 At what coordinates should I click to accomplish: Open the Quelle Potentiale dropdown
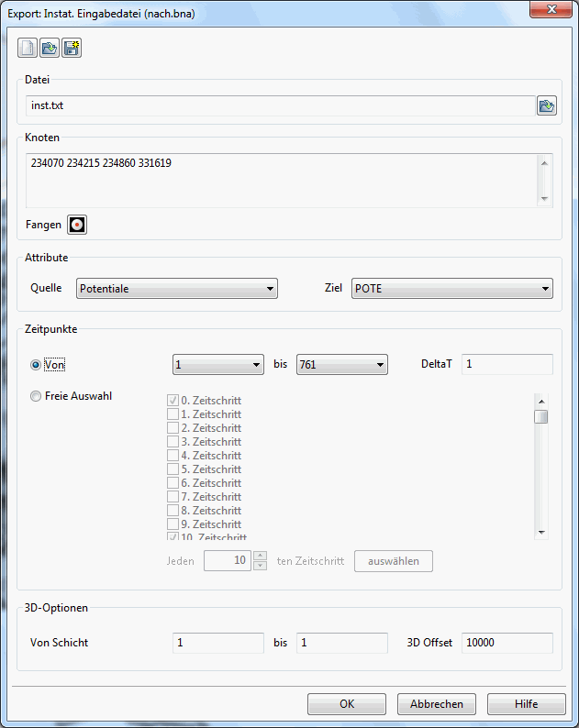[x=176, y=289]
